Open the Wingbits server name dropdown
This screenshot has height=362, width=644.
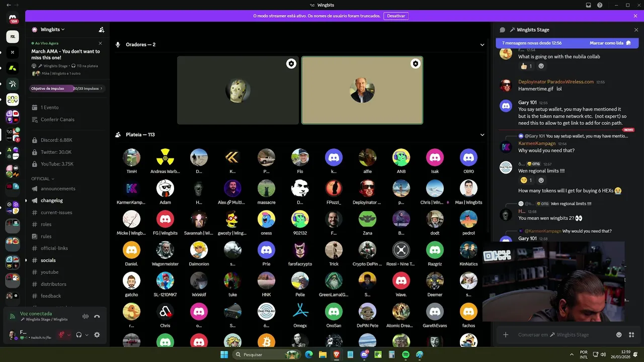tap(53, 30)
